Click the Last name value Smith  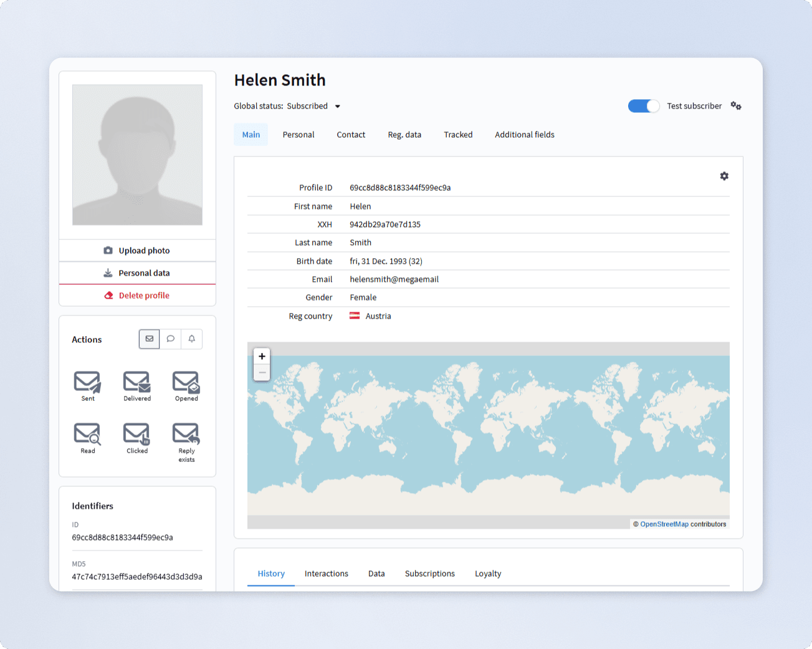click(x=360, y=243)
